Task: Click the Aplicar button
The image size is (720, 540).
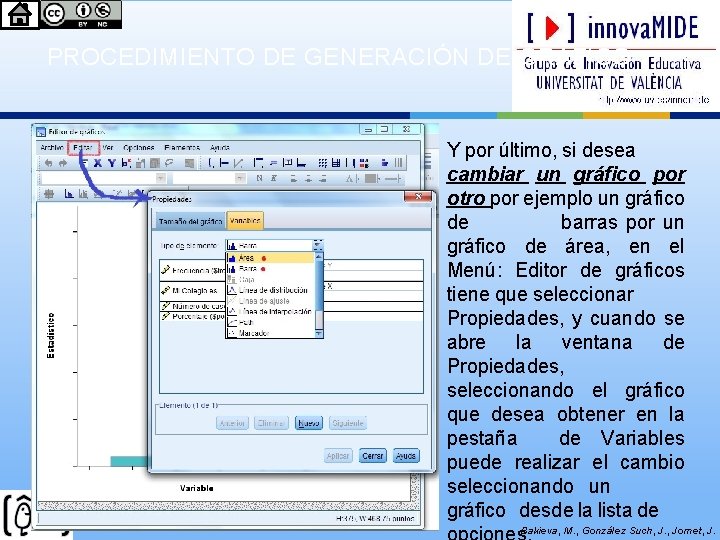Action: pos(338,456)
